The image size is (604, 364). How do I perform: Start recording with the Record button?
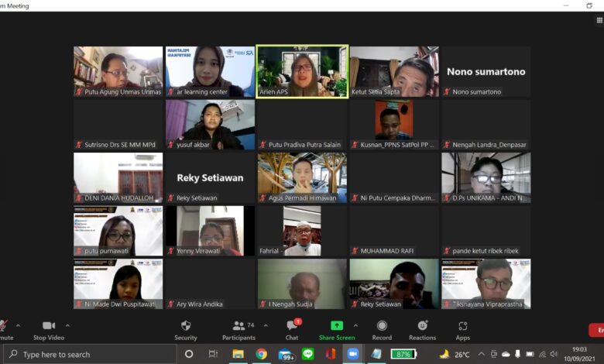[382, 329]
